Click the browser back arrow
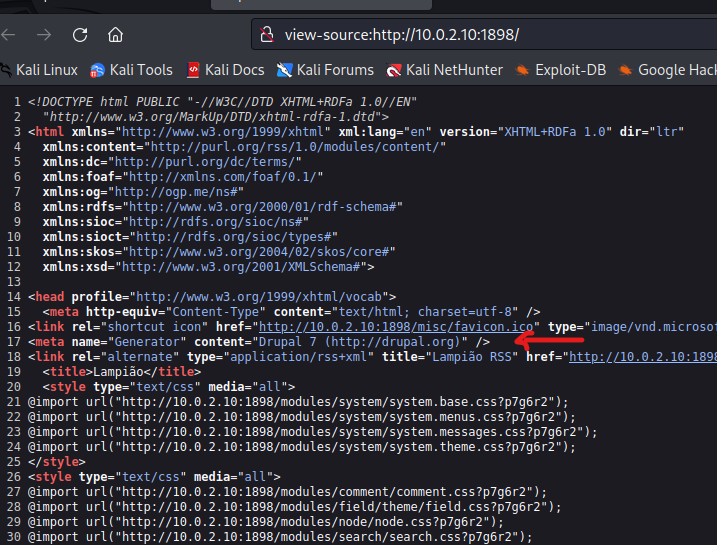Image resolution: width=717 pixels, height=545 pixels. point(8,35)
